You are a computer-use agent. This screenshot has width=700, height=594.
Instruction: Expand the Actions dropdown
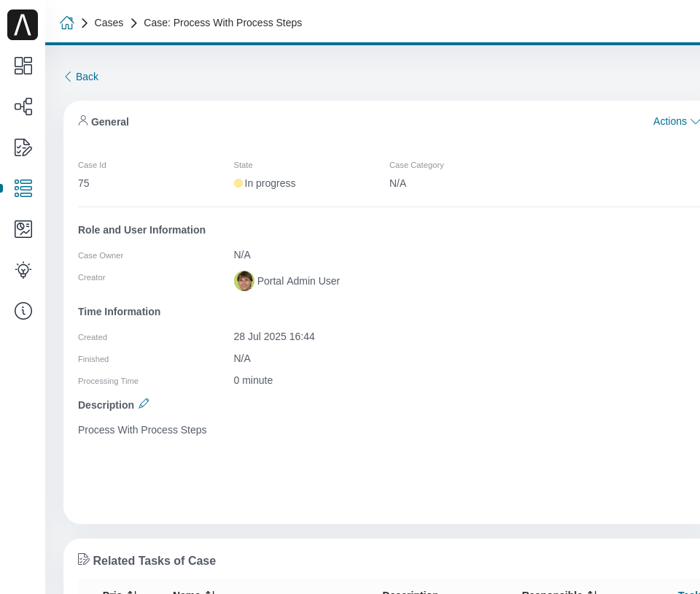[675, 121]
